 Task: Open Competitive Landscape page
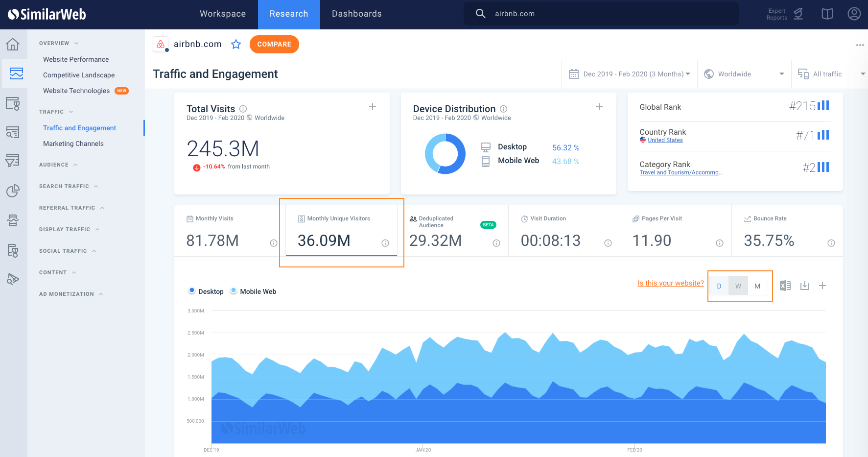pyautogui.click(x=79, y=75)
